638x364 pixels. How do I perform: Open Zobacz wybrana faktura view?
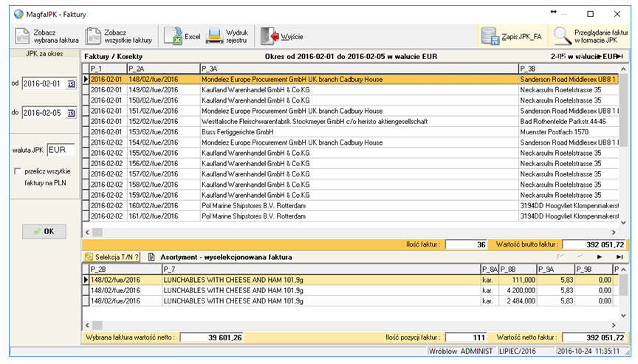(47, 36)
